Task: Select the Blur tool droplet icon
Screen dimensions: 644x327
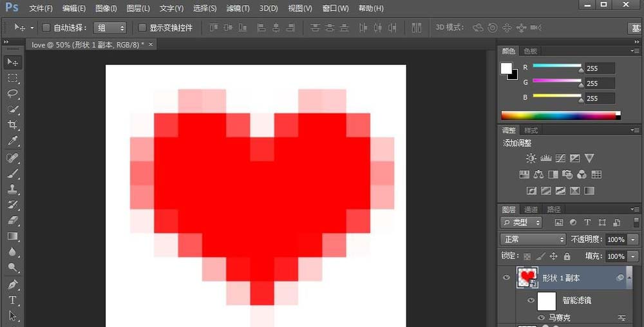Action: (13, 252)
